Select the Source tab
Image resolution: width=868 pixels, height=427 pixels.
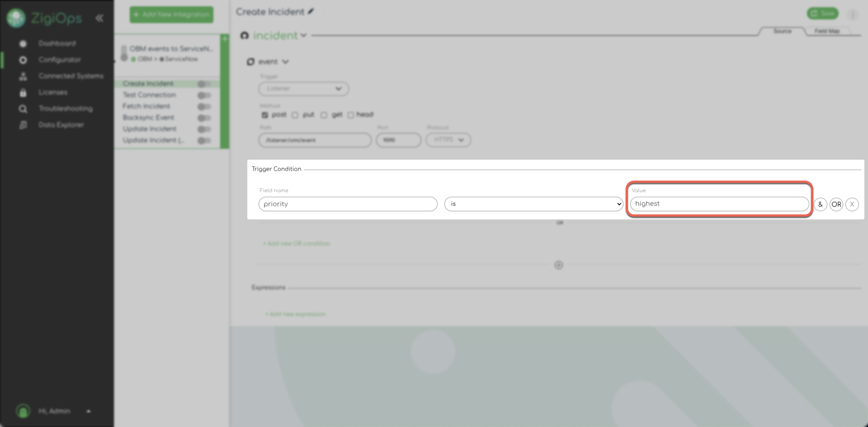(x=782, y=31)
